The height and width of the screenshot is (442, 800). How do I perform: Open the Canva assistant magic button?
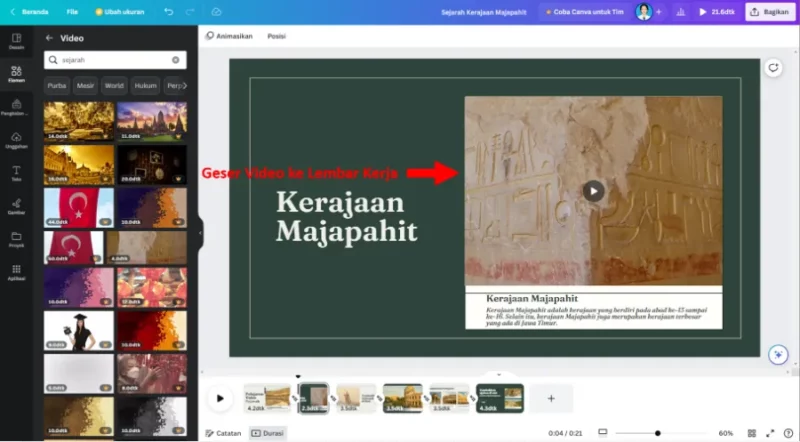tap(778, 355)
